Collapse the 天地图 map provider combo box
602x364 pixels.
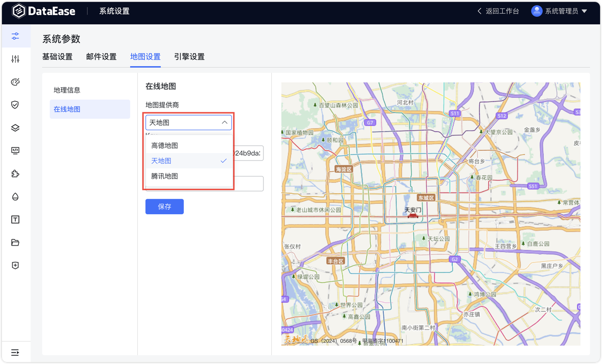[188, 123]
